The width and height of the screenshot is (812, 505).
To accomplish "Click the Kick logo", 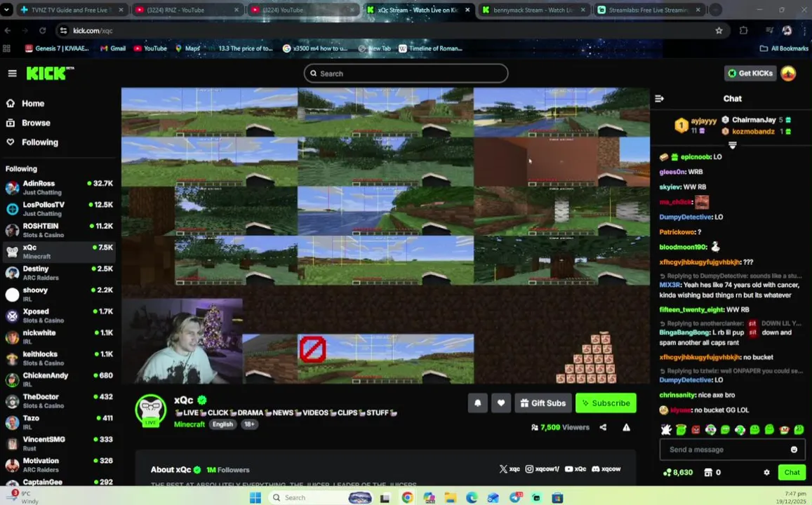I will 50,74.
